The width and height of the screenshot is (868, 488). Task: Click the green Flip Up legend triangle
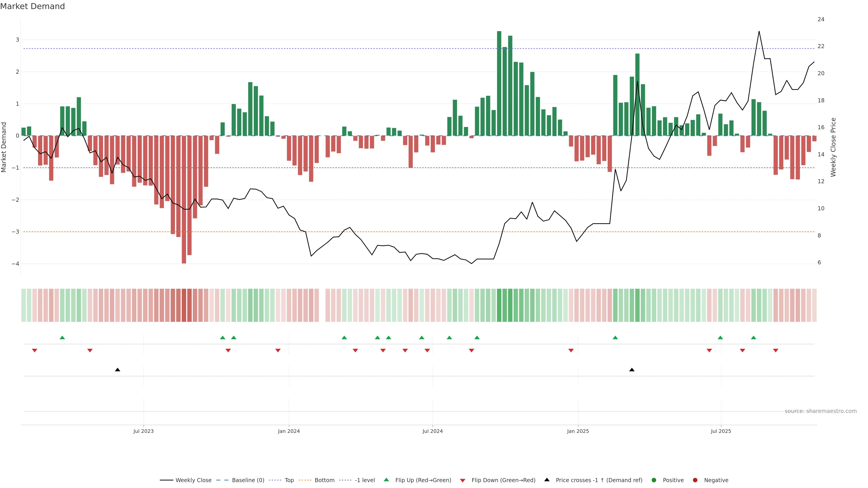[386, 480]
